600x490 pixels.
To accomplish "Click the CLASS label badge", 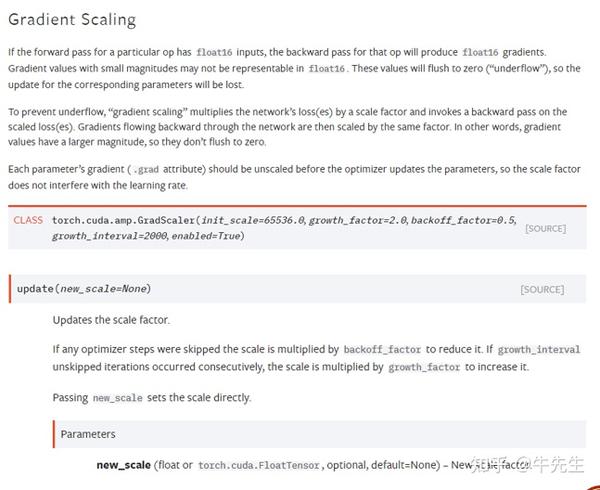I will coord(28,219).
